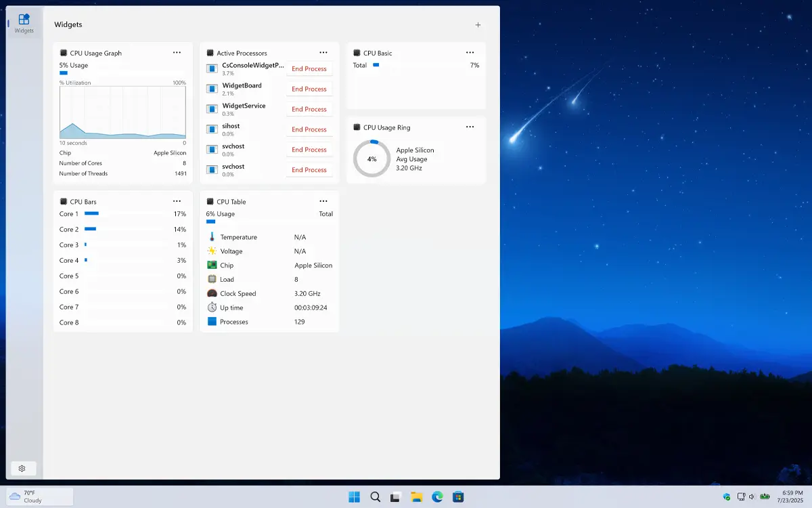
Task: Open the Widgets sidebar tab
Action: (x=24, y=23)
